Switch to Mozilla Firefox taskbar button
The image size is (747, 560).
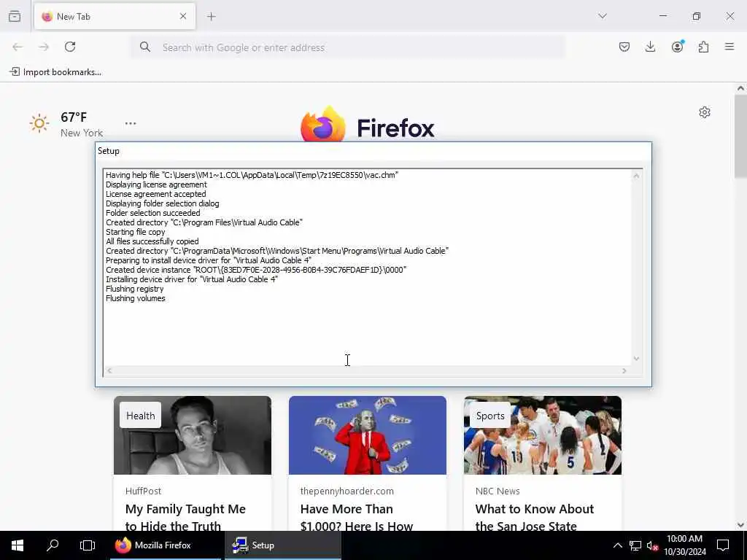pyautogui.click(x=166, y=545)
